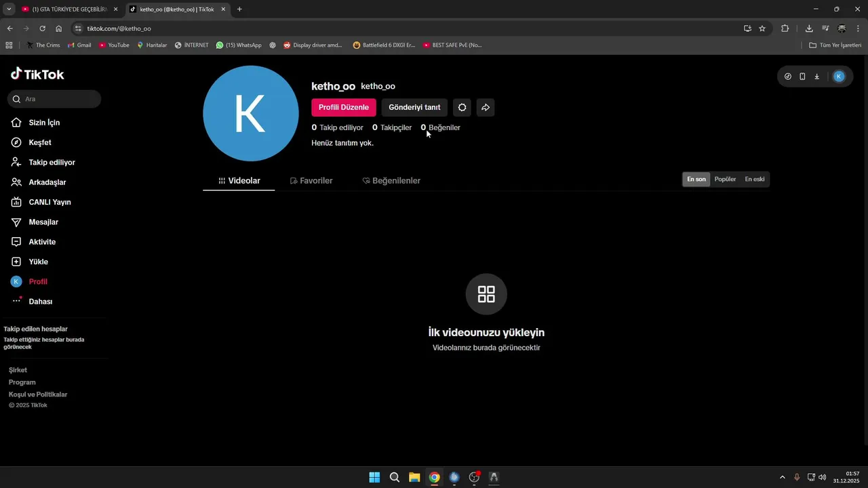Viewport: 868px width, 488px height.
Task: Expand Şirket footer section
Action: (18, 370)
